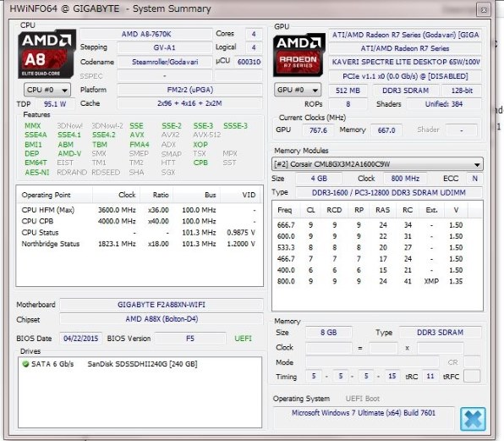Click the BIOS Version F5 field
504x441 pixels.
(190, 339)
